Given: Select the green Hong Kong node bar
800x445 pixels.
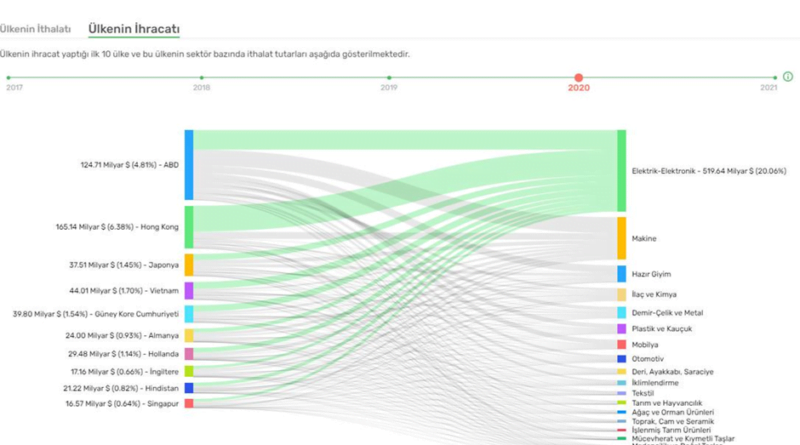Looking at the screenshot, I should coord(189,227).
